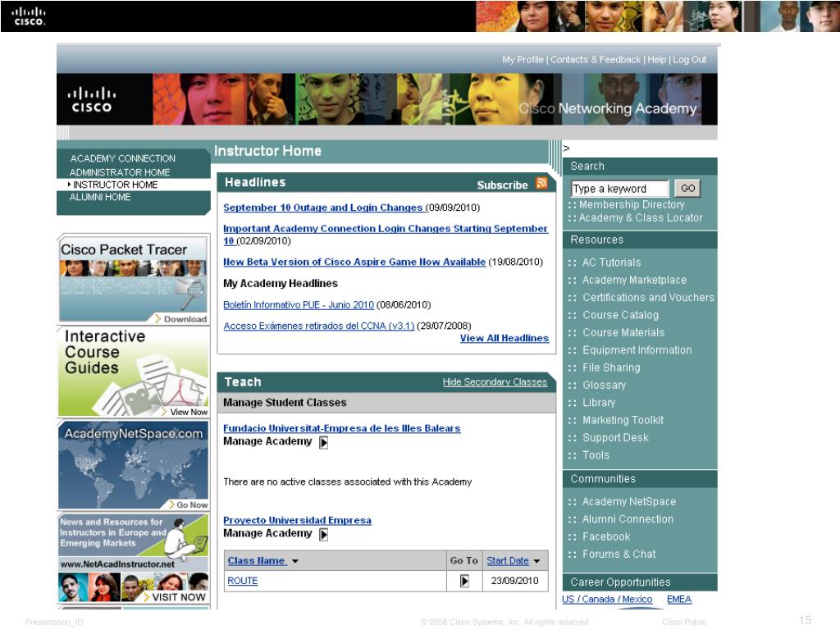Click the Cisco logo in the academy banner
Image resolution: width=840 pixels, height=630 pixels.
point(92,100)
